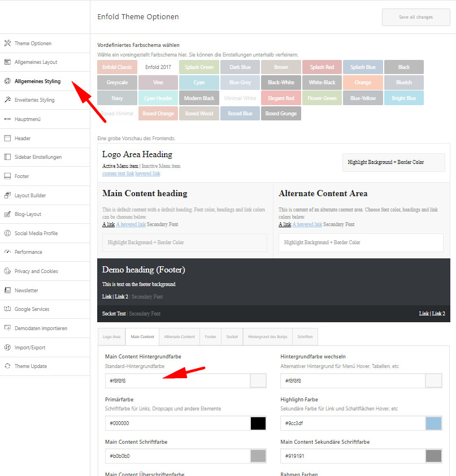
Task: Open Theme Update page
Action: click(45, 366)
